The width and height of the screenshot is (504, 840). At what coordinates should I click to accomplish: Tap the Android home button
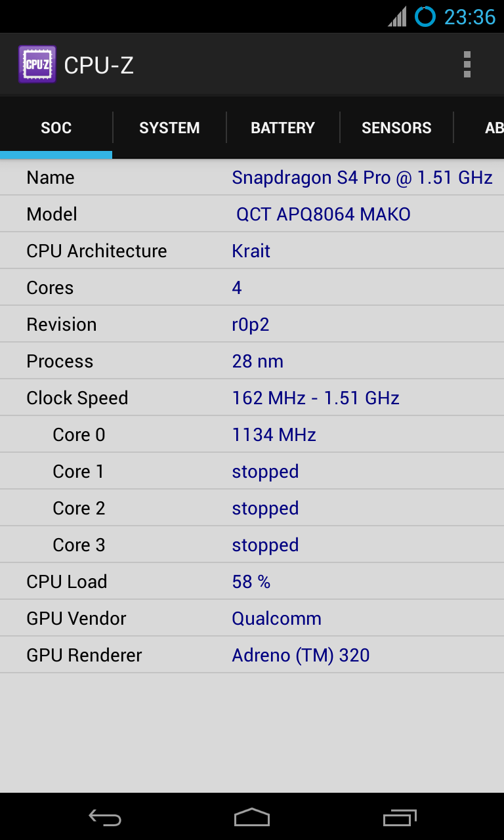tap(252, 817)
